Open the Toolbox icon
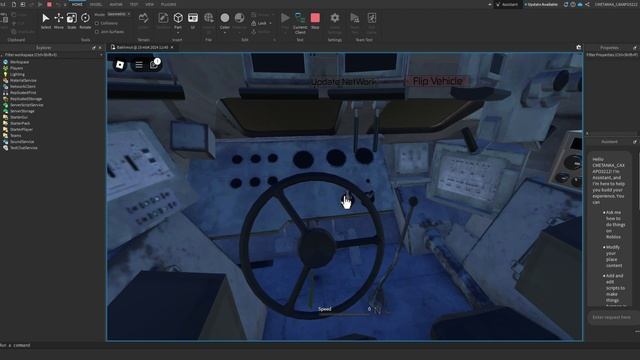Image resolution: width=640 pixels, height=360 pixels. (163, 20)
